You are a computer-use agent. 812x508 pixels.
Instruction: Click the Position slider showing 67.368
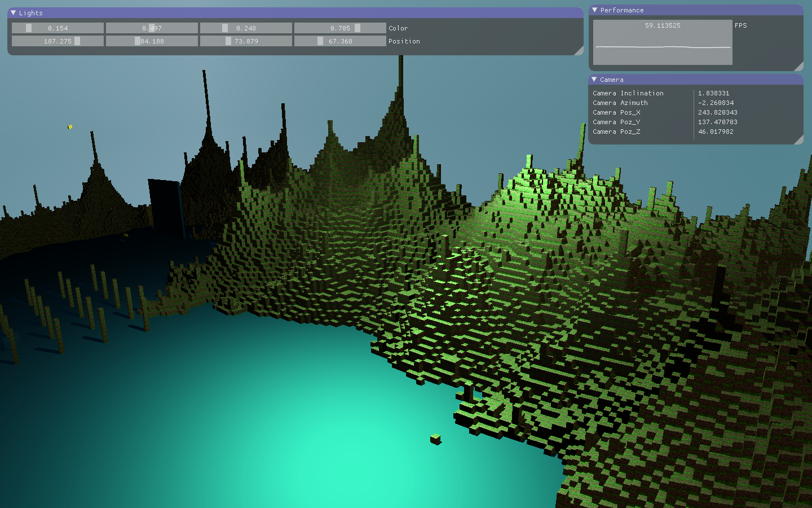340,41
